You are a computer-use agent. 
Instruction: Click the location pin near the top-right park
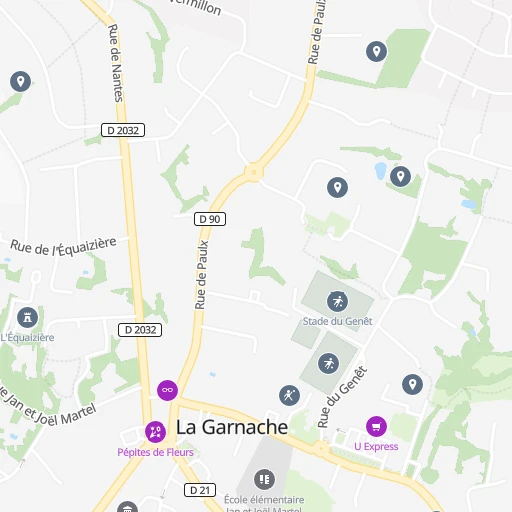376,51
